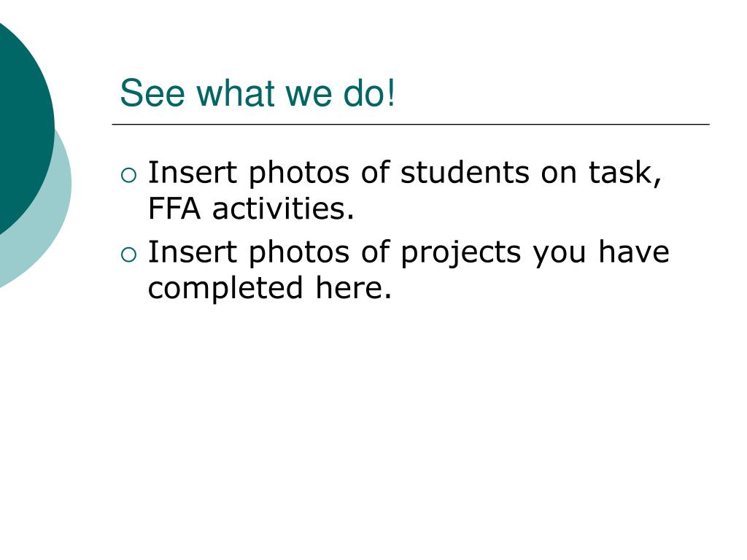The width and height of the screenshot is (747, 560).
Task: Click the word 'have' in second bullet
Action: pos(634,252)
